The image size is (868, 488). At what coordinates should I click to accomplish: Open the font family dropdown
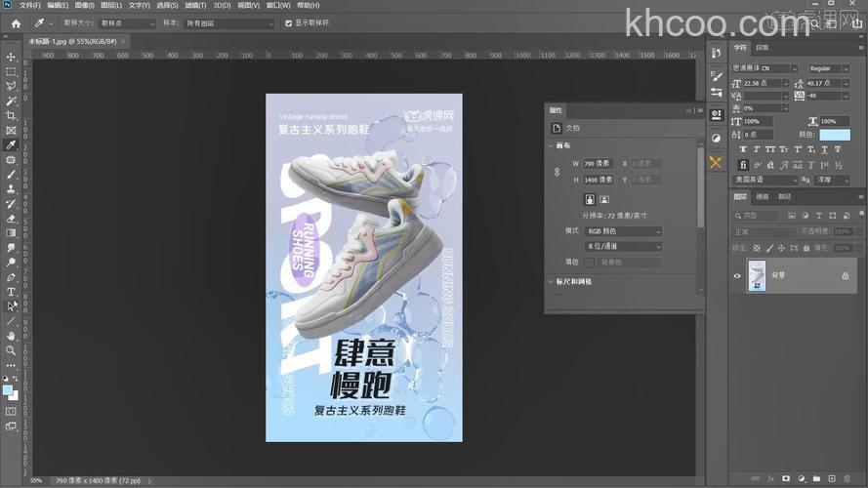click(x=765, y=68)
